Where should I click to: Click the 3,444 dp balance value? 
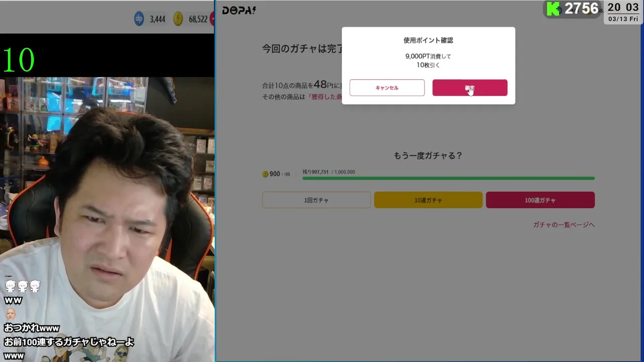[157, 19]
